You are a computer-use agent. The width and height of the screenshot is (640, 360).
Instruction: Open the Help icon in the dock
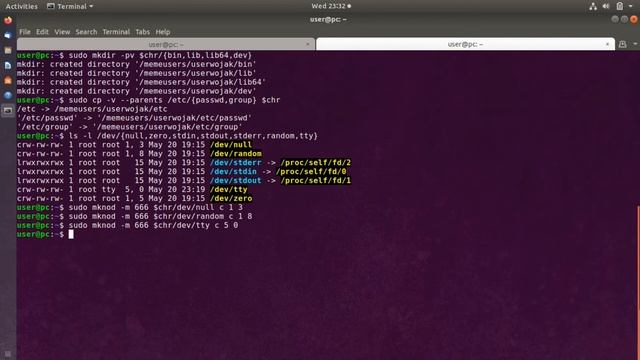[8, 96]
